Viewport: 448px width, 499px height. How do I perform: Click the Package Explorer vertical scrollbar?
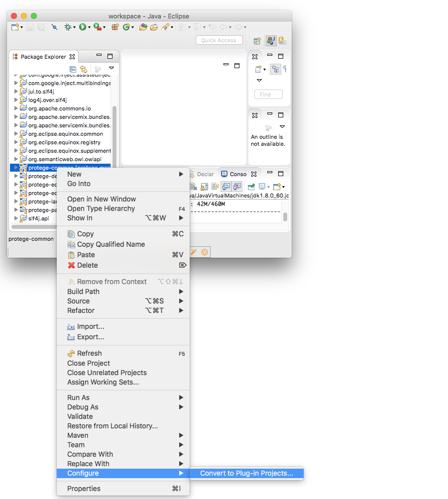click(x=114, y=137)
